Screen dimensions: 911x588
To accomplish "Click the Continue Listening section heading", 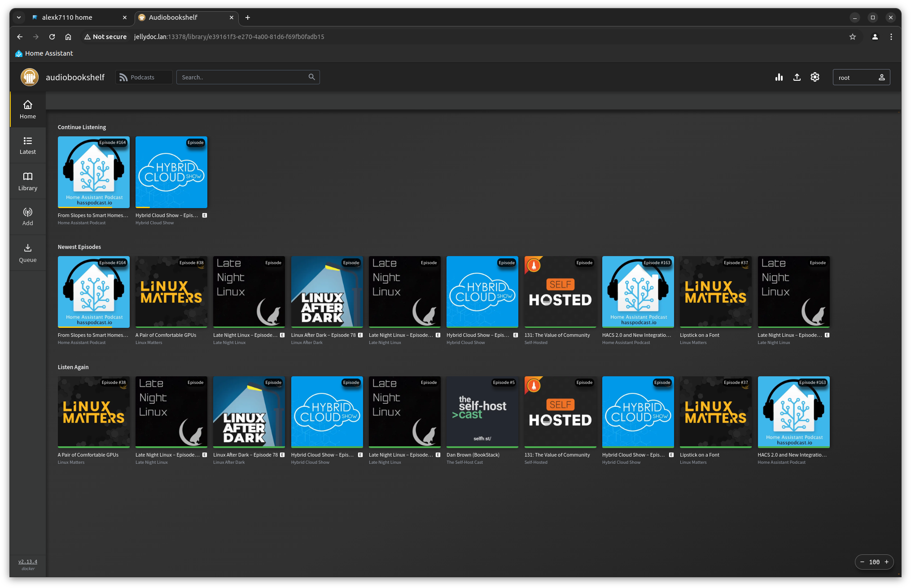I will point(82,127).
